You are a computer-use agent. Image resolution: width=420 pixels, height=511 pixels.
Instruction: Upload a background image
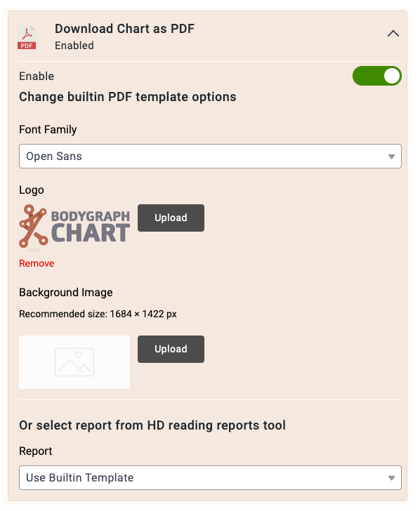click(x=171, y=349)
